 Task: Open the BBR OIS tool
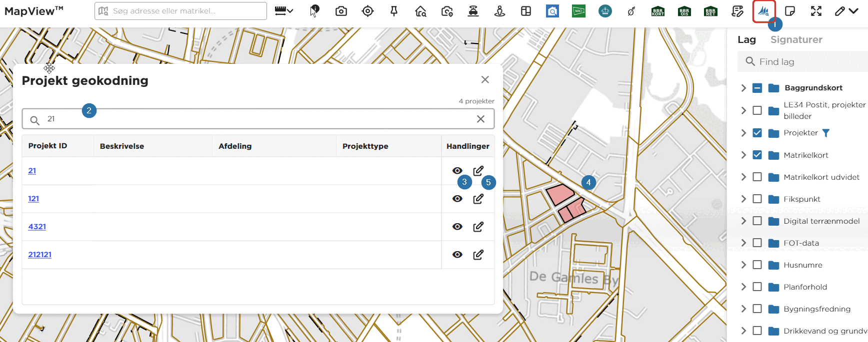coord(684,11)
